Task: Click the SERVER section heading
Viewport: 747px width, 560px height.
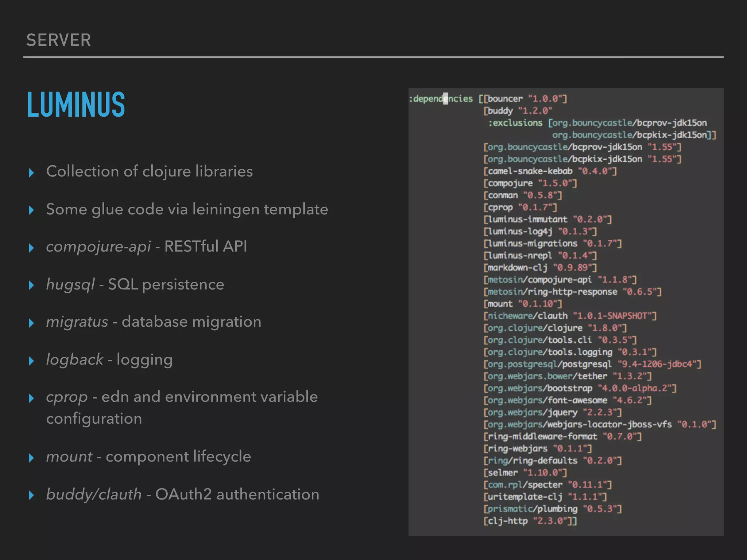Action: [59, 40]
